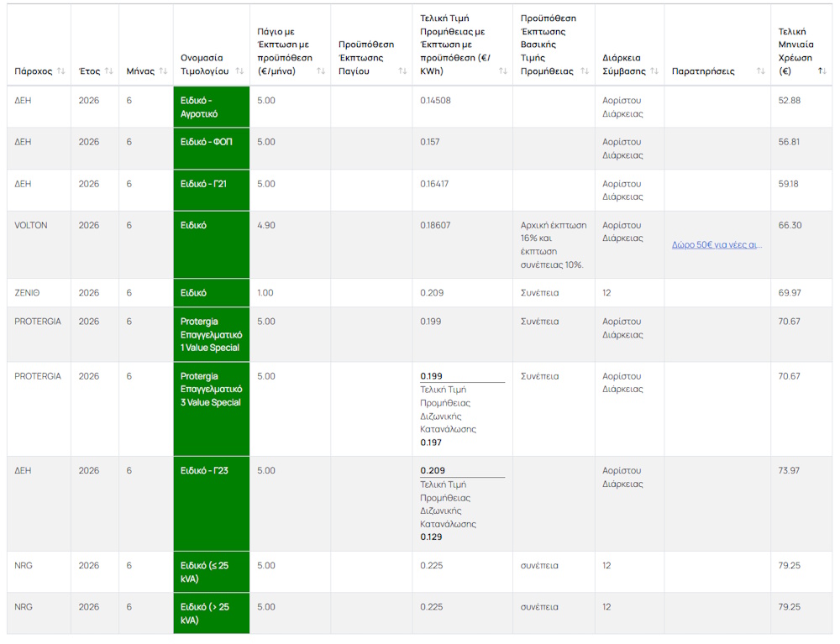Click the Παρατηρήσεις header label

point(703,71)
